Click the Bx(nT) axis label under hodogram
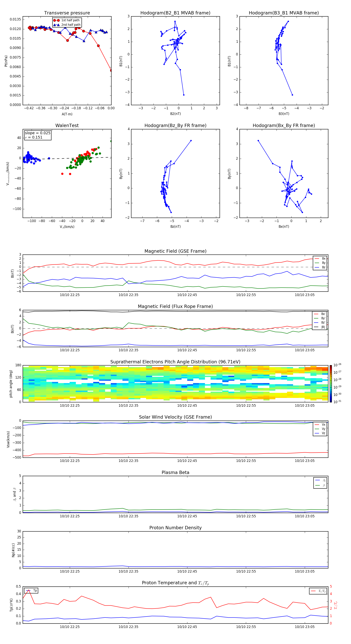This screenshot has width=351, height=644. 284,227
